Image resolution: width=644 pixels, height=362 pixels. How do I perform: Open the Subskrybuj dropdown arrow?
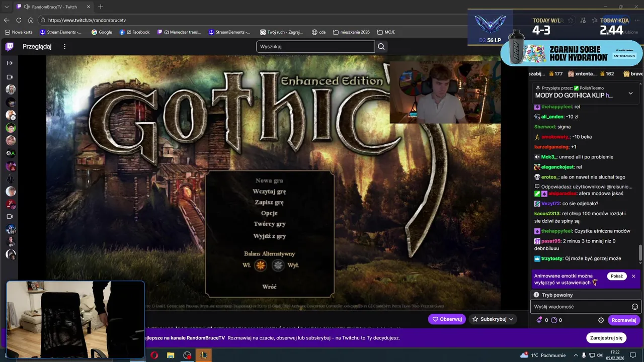tap(511, 319)
